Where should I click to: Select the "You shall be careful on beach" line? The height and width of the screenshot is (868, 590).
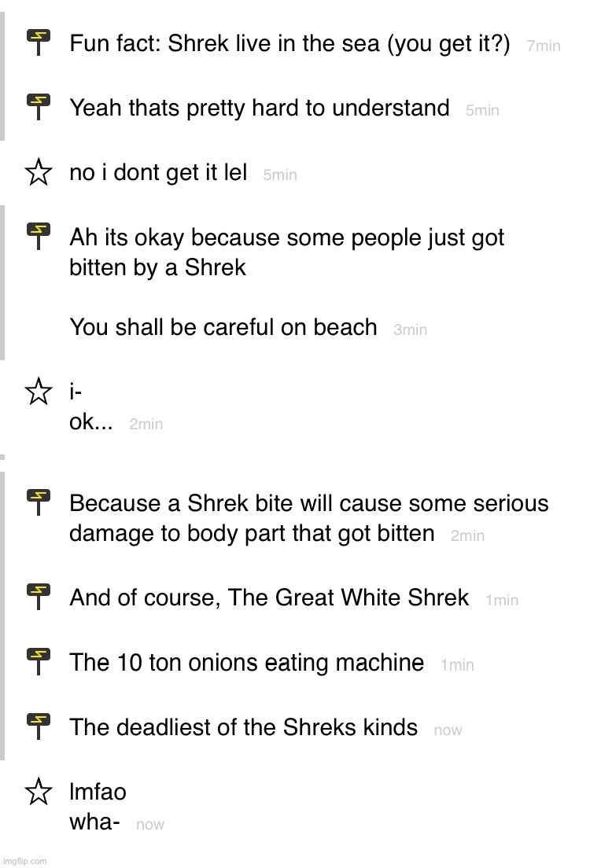(223, 327)
